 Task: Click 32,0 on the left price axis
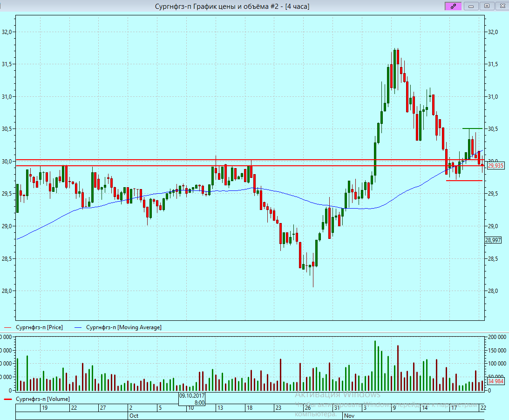[7, 32]
